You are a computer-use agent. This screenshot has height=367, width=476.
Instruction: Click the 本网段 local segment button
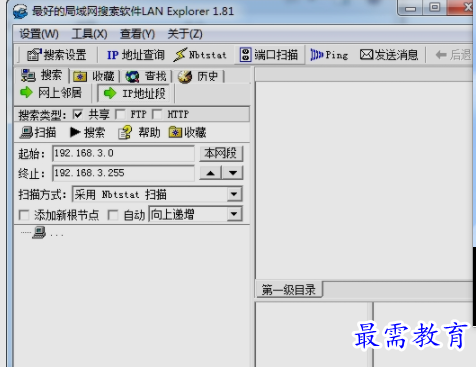[221, 153]
